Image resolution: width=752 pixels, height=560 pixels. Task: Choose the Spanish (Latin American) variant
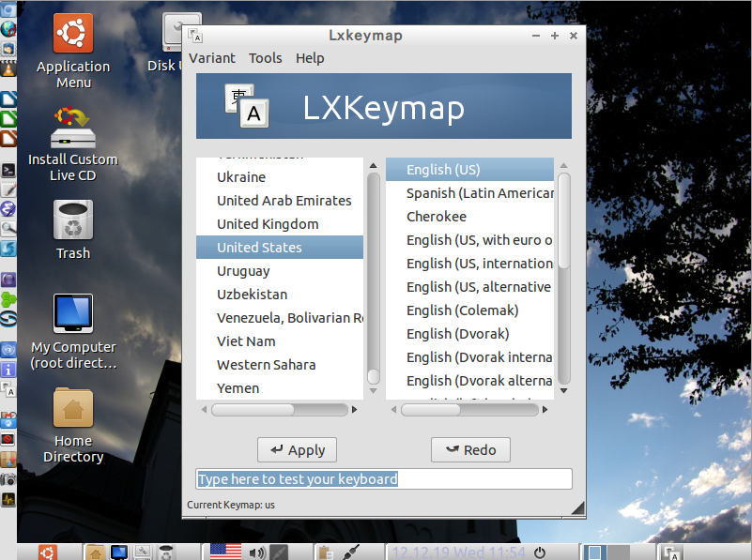470,193
